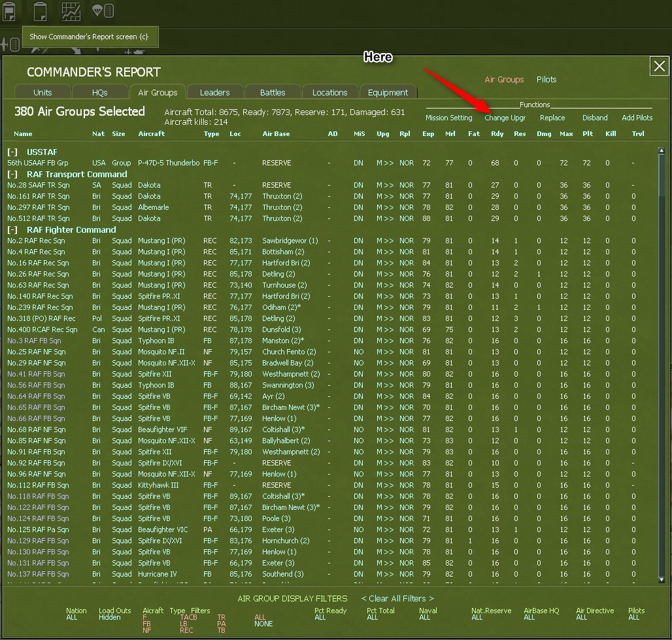
Task: Change the Air Directive filter value
Action: [582, 617]
